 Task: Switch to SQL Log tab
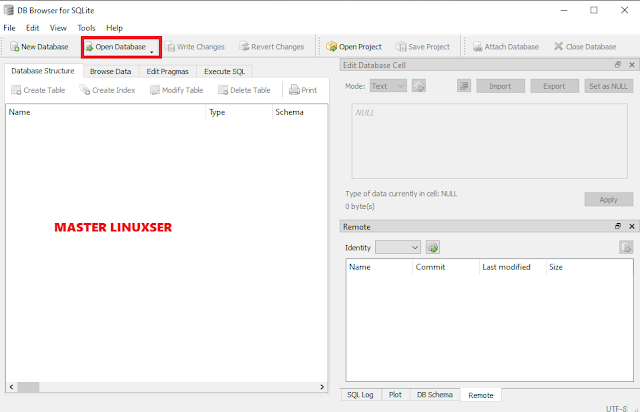360,395
